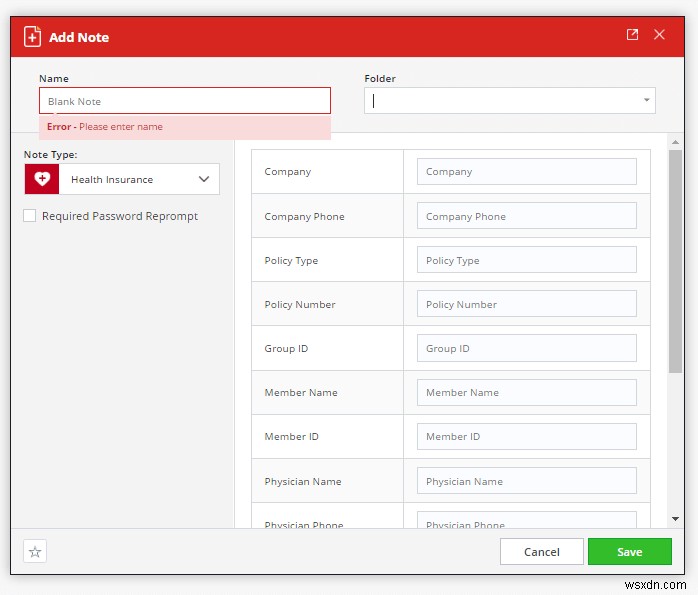Click the 'Company Phone' row label
Screen dimensions: 698x595
tap(304, 217)
